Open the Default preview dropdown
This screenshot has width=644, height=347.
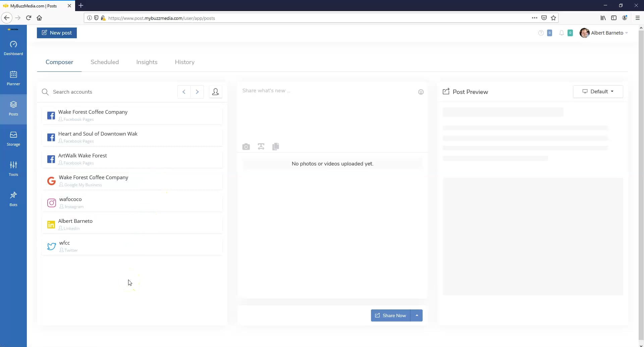click(598, 91)
